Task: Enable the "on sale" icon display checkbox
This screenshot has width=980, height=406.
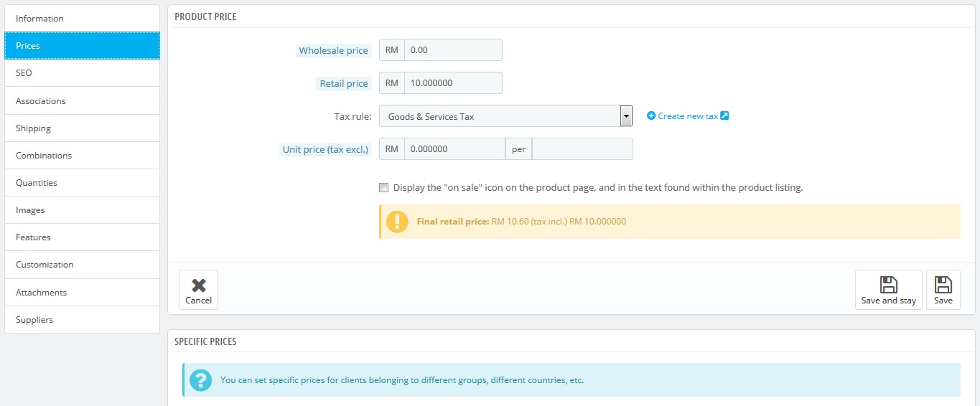Action: [384, 188]
